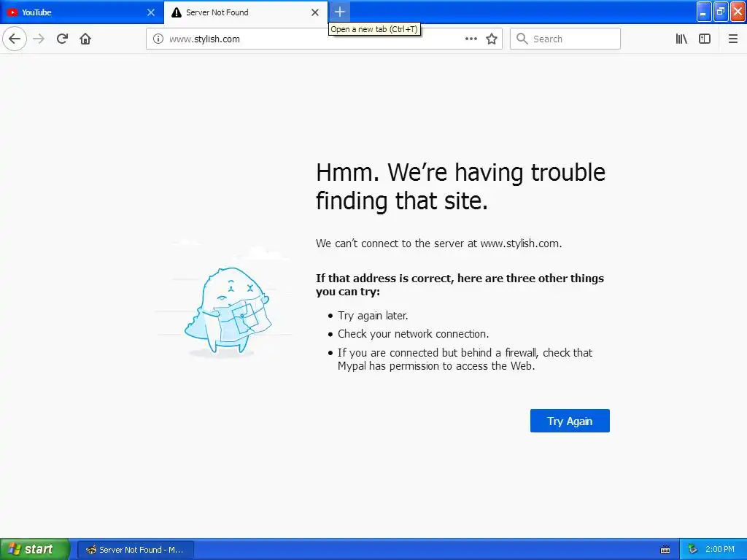This screenshot has width=747, height=560.
Task: Open the home page
Action: 85,39
